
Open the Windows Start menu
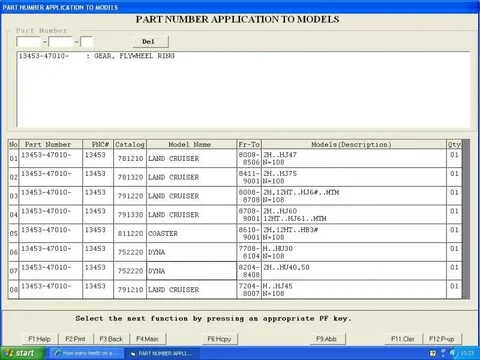(x=22, y=353)
